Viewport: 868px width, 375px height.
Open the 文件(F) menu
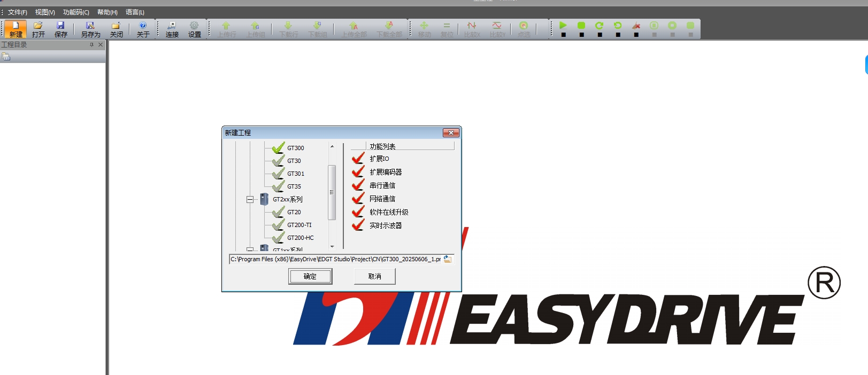pyautogui.click(x=17, y=12)
